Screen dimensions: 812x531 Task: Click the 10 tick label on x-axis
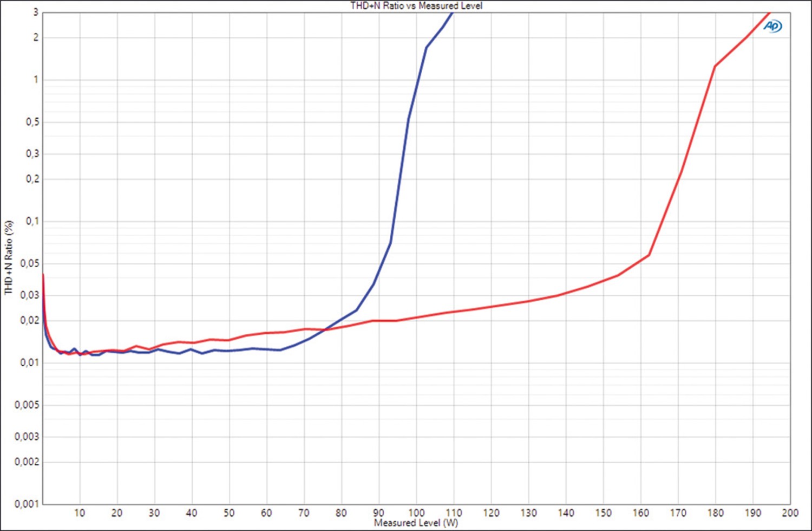(x=80, y=513)
